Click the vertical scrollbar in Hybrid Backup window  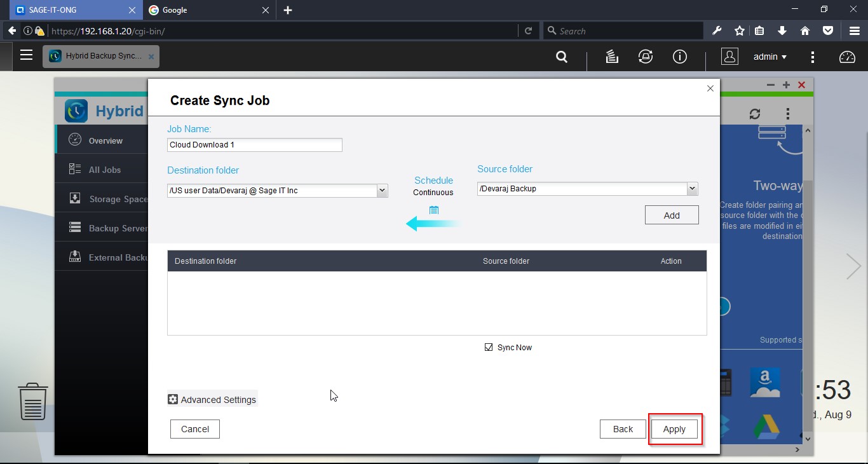pos(808,280)
